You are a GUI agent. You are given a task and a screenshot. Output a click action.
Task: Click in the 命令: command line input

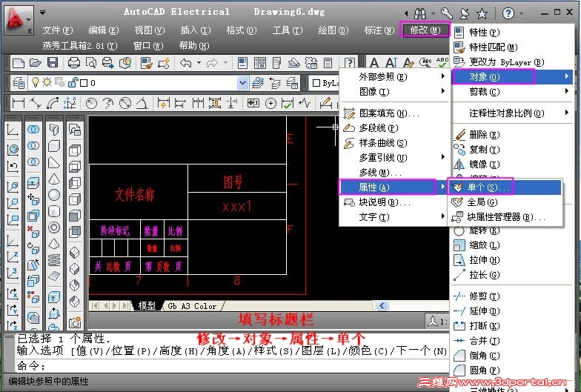click(233, 366)
